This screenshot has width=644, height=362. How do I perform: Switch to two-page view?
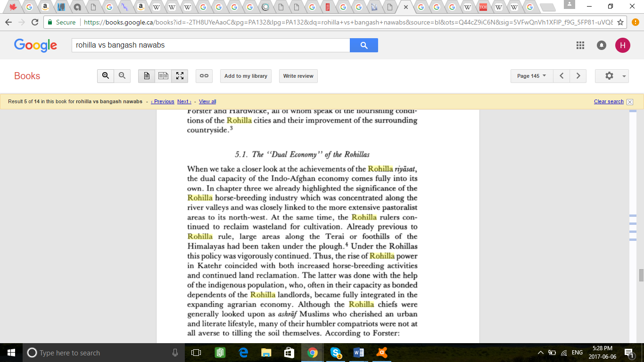(x=163, y=76)
